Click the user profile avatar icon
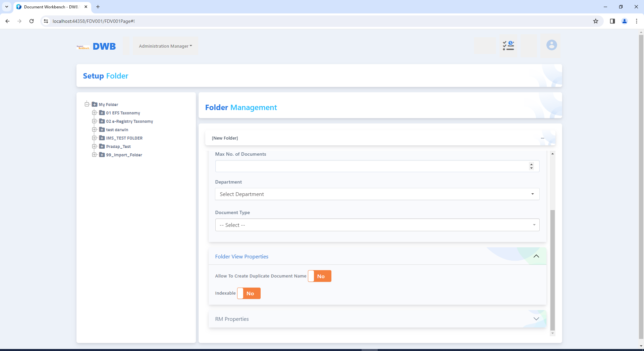 [551, 45]
